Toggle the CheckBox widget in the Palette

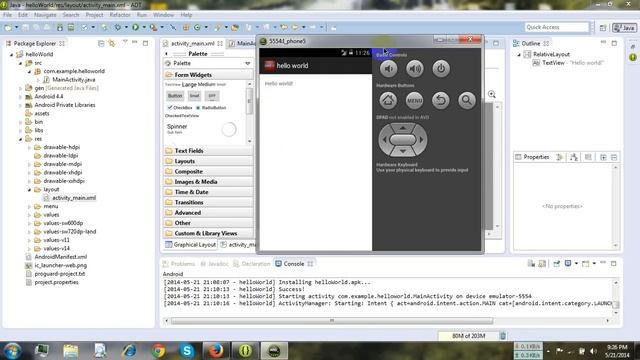click(180, 108)
